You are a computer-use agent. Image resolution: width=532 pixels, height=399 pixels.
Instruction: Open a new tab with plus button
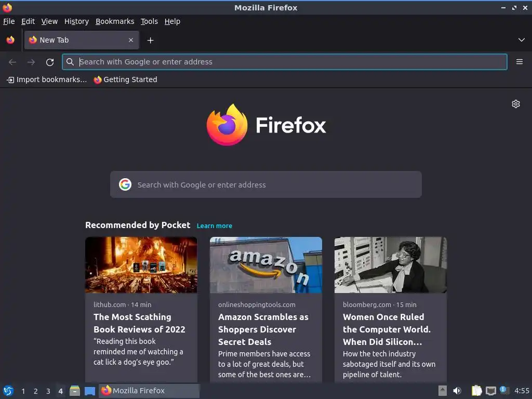click(150, 41)
